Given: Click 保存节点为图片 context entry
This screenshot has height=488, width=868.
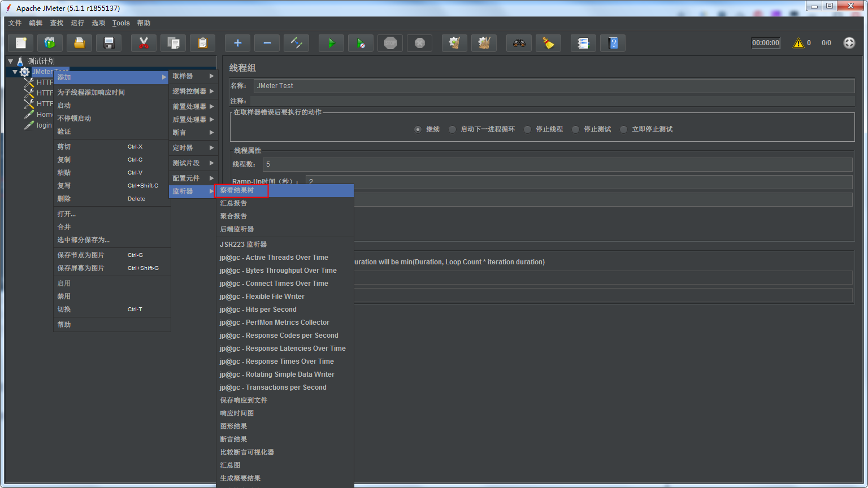Looking at the screenshot, I should 112,255.
